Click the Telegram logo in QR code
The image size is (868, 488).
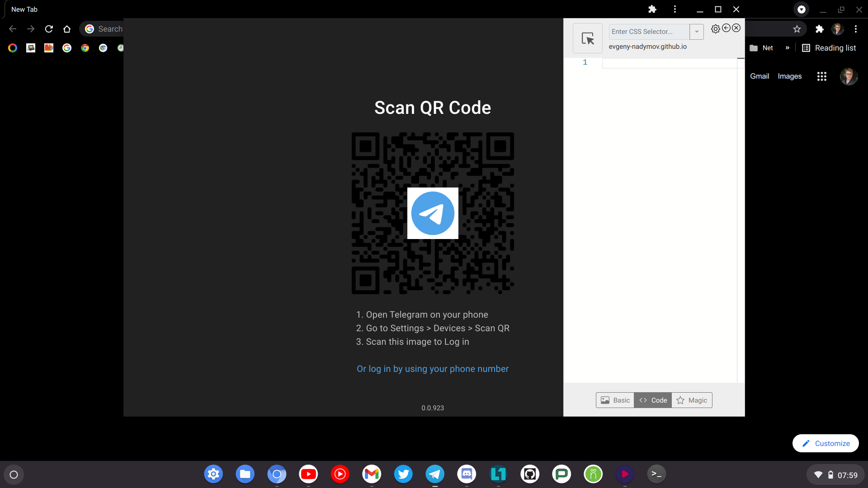(433, 213)
